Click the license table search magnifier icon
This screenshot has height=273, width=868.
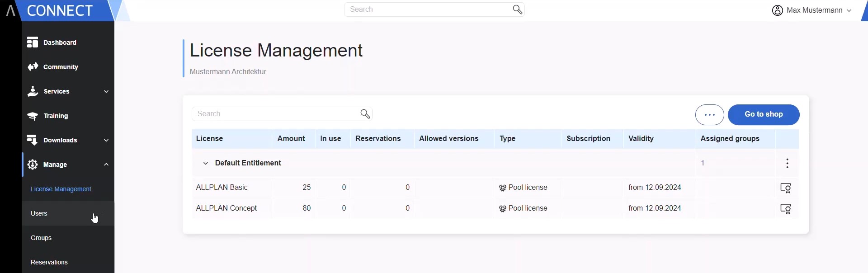[x=365, y=114]
